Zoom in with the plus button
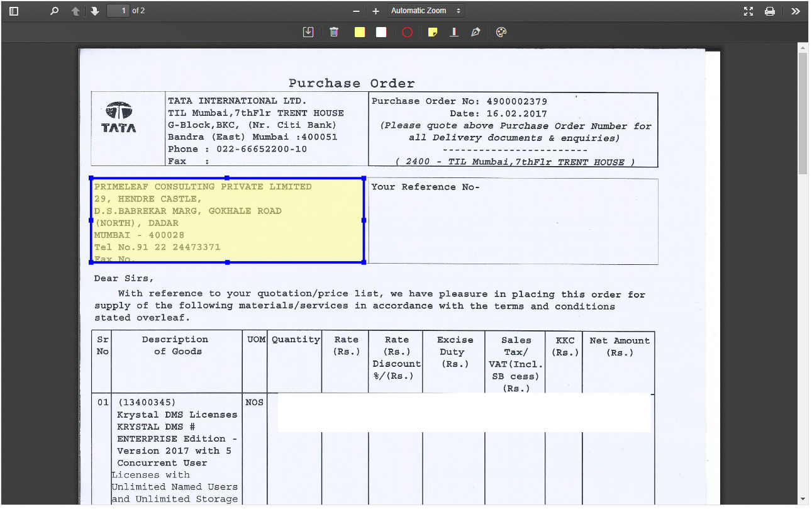812x509 pixels. coord(375,11)
